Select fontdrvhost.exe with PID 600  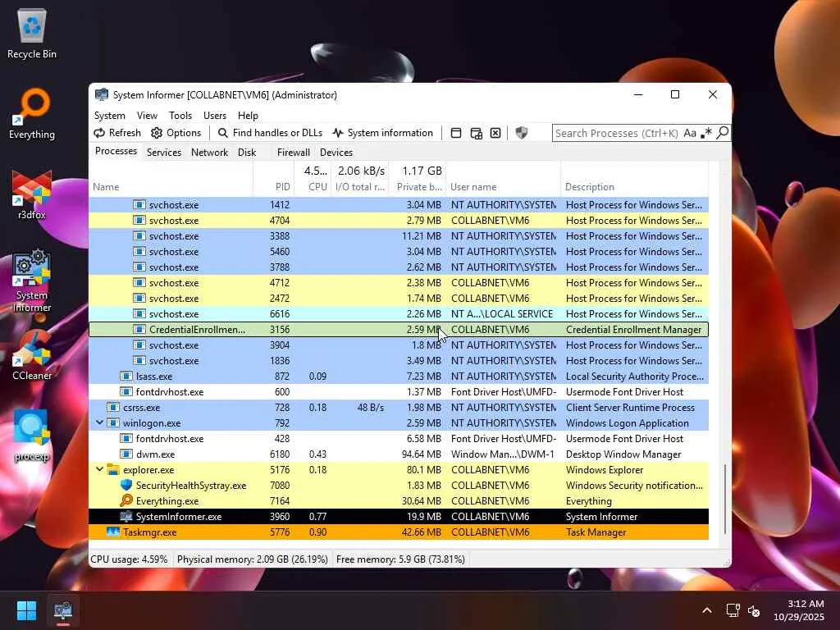[x=399, y=391]
